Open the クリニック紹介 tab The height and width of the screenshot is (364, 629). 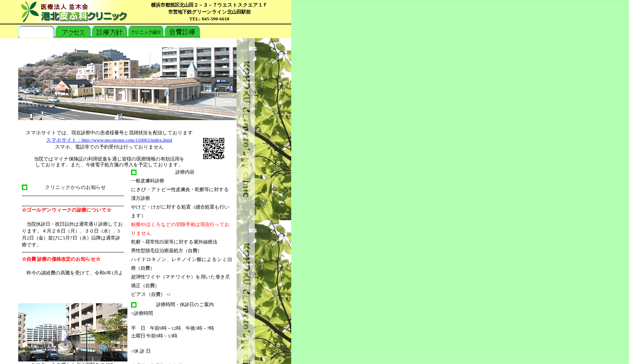click(x=146, y=32)
